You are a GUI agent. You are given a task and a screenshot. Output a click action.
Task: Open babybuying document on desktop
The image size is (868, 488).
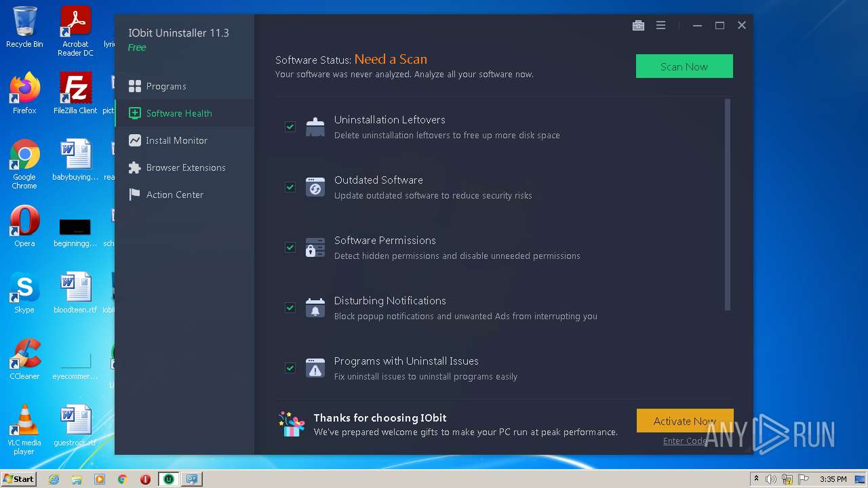click(x=75, y=160)
